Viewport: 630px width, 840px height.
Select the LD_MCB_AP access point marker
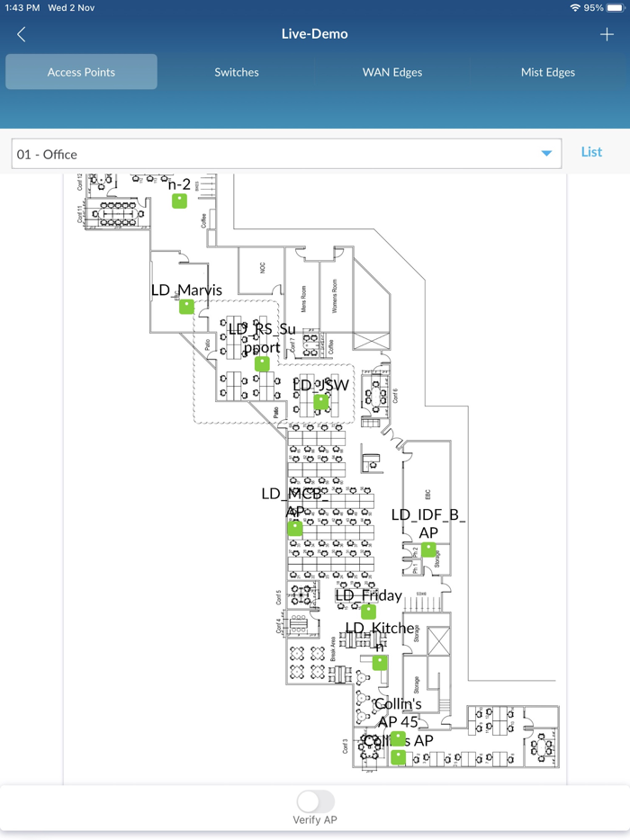295,529
